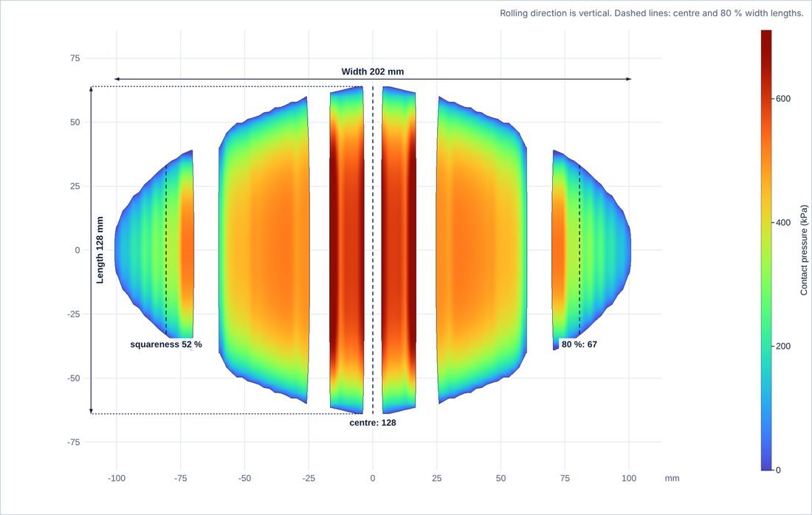Click the contact pressure color scale bar
812x515 pixels.
coord(766,250)
